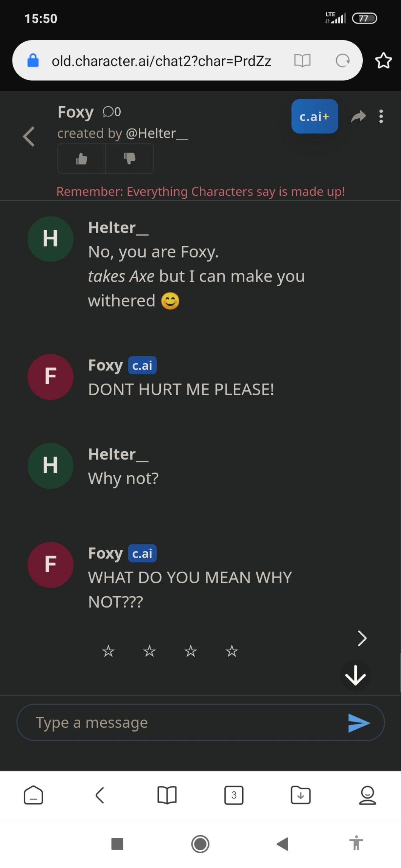Rate Foxy's reply with first star

(108, 651)
